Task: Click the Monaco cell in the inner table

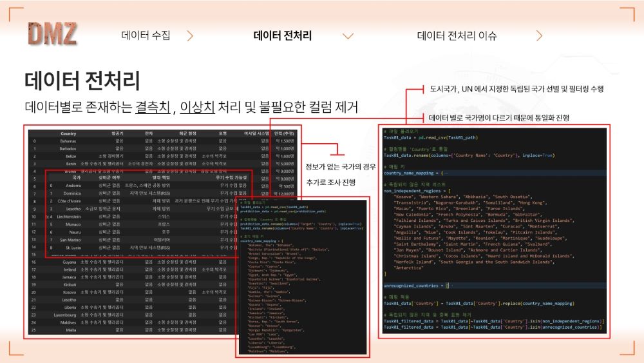Action: [73, 224]
